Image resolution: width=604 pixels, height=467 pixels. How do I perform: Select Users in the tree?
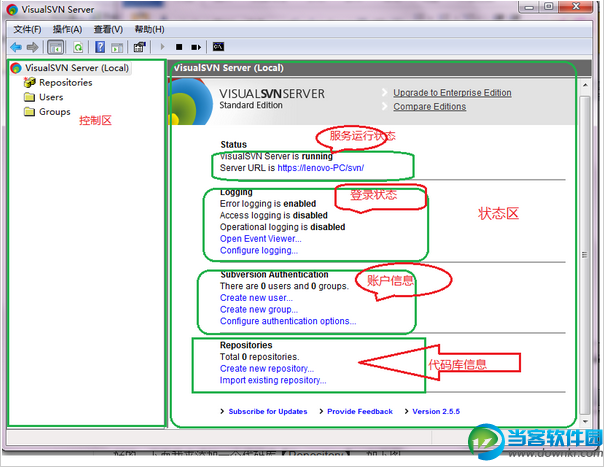tap(51, 97)
